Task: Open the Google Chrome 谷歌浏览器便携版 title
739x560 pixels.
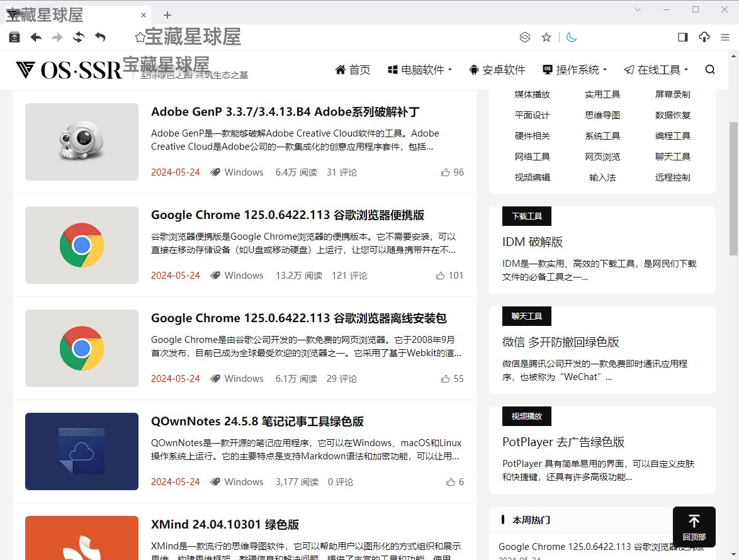Action: point(288,215)
